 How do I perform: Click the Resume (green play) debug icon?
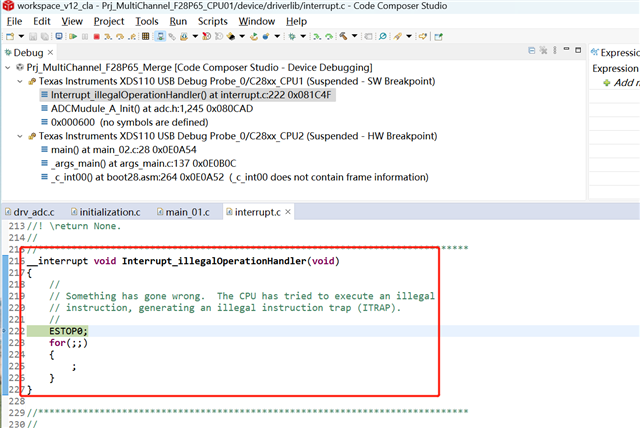pyautogui.click(x=73, y=36)
